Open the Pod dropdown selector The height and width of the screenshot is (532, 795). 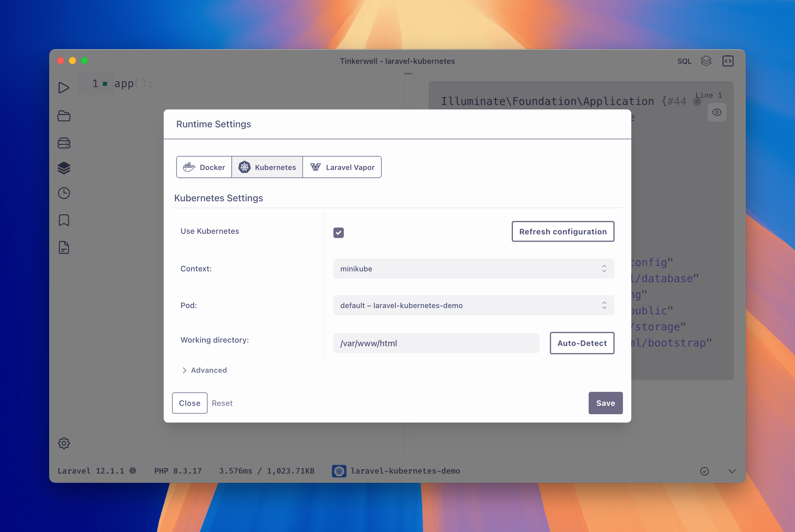pyautogui.click(x=474, y=305)
